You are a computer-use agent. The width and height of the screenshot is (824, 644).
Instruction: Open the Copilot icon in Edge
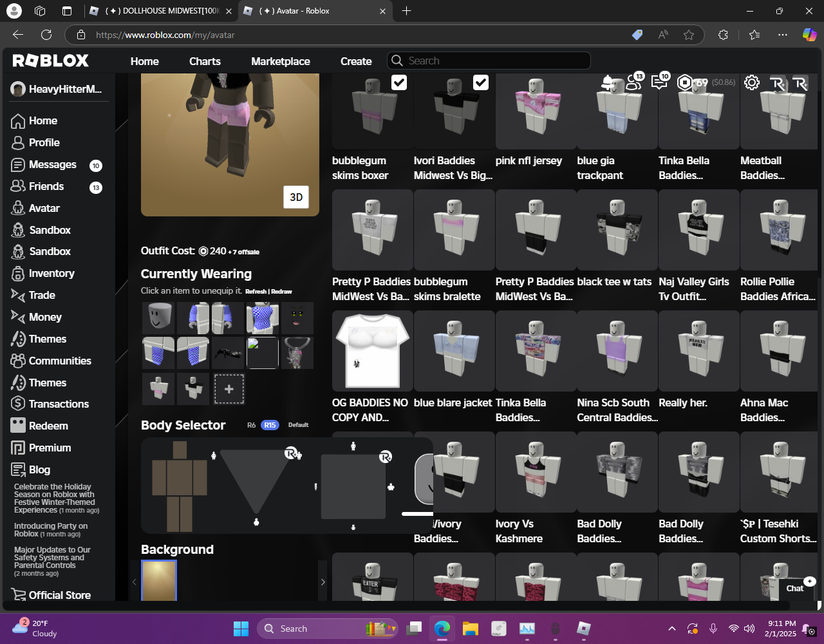pos(809,35)
